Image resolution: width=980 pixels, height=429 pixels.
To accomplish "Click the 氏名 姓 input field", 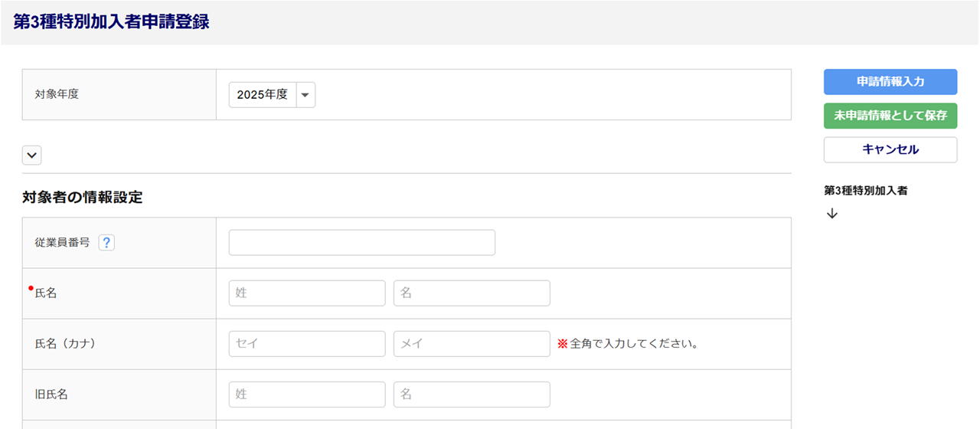I will click(307, 293).
